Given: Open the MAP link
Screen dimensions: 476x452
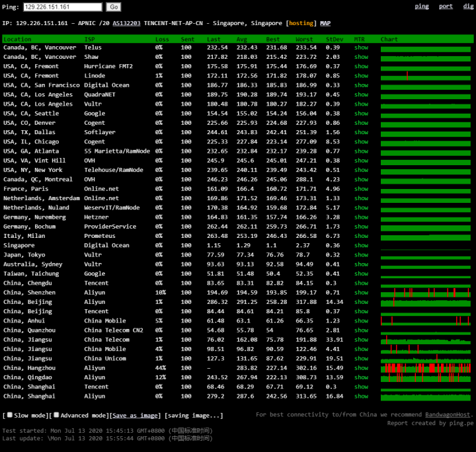Looking at the screenshot, I should 325,23.
